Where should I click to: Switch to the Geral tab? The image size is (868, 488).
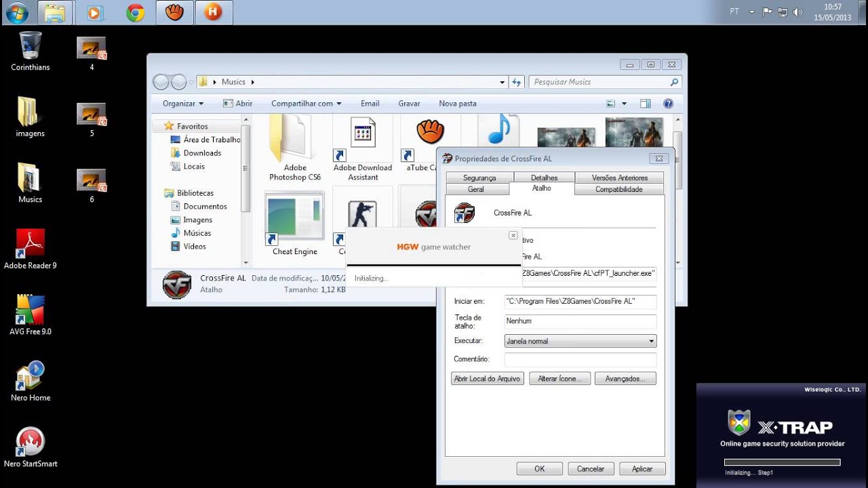[x=476, y=189]
